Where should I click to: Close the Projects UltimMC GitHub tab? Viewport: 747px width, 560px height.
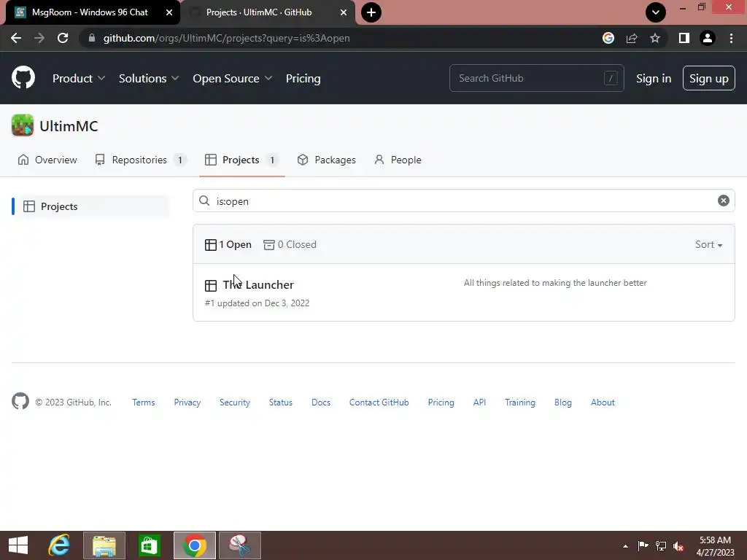tap(344, 12)
